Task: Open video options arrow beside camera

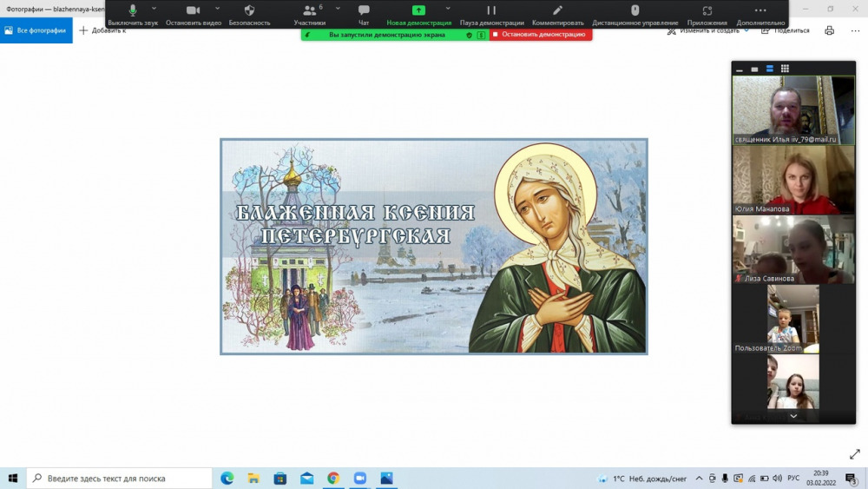Action: [x=218, y=9]
